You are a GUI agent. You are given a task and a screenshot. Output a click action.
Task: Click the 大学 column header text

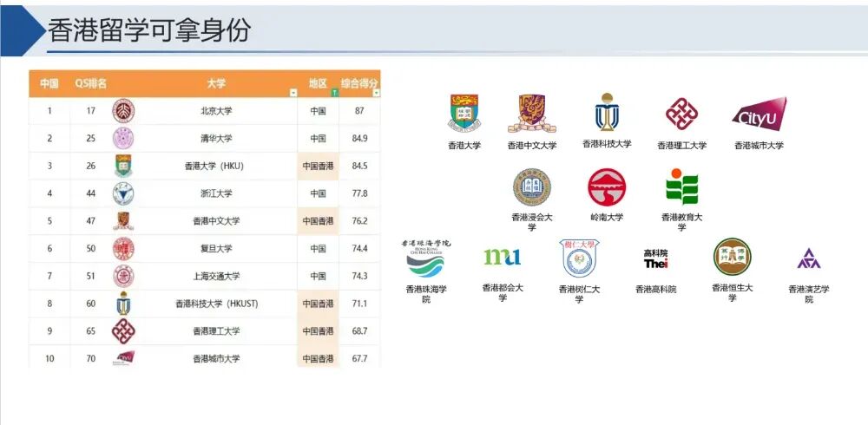click(x=216, y=83)
